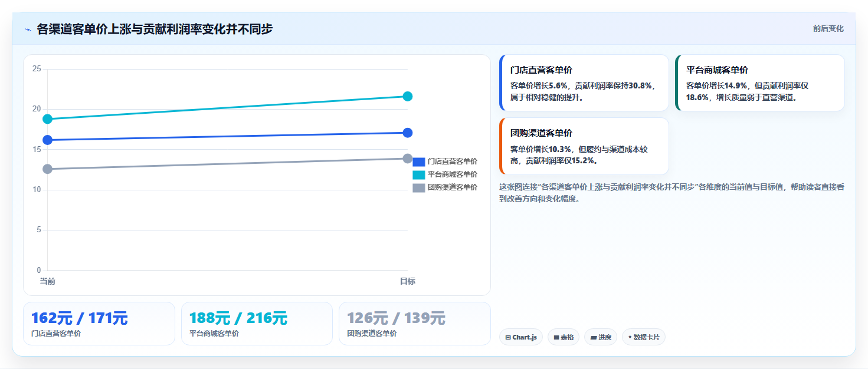Viewport: 868px width, 369px height.
Task: Click the 平台商城客单价 legend label
Action: pyautogui.click(x=453, y=174)
